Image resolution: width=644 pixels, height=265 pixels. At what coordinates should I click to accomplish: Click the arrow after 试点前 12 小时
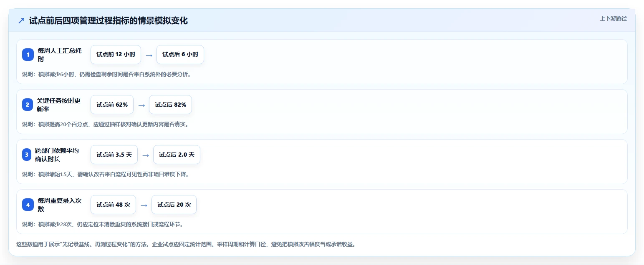click(x=149, y=55)
